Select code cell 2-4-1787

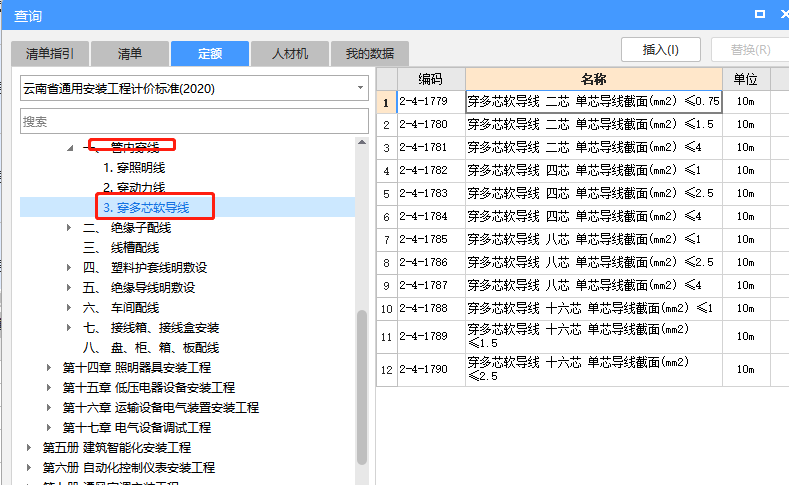(431, 285)
